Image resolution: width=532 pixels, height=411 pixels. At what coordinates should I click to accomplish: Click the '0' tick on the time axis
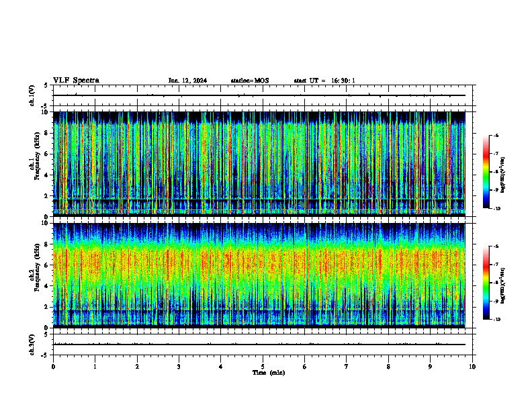(x=53, y=367)
